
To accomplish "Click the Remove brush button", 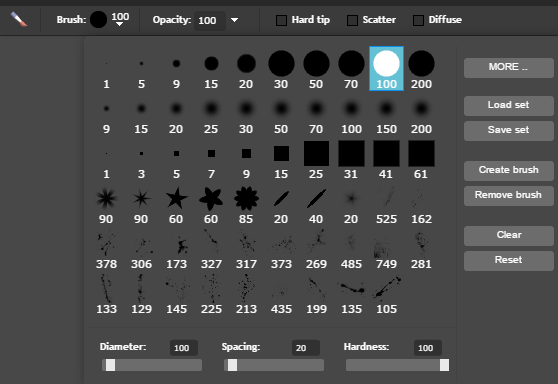I will tap(509, 195).
